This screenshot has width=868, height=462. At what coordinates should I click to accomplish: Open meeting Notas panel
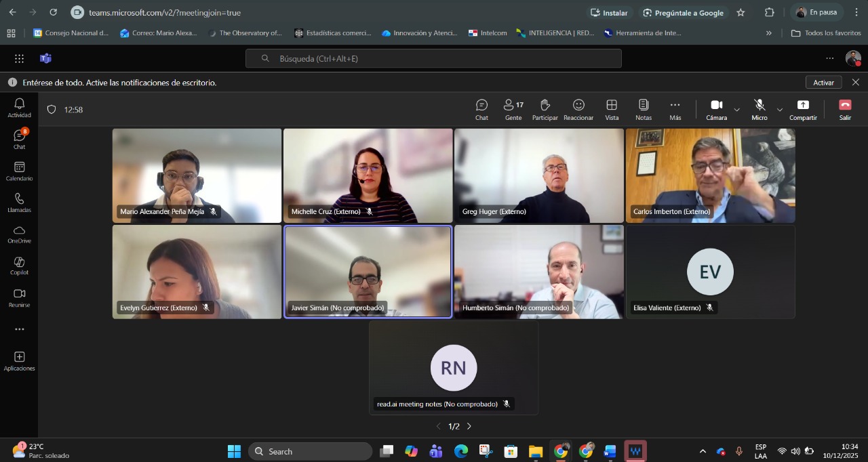644,109
